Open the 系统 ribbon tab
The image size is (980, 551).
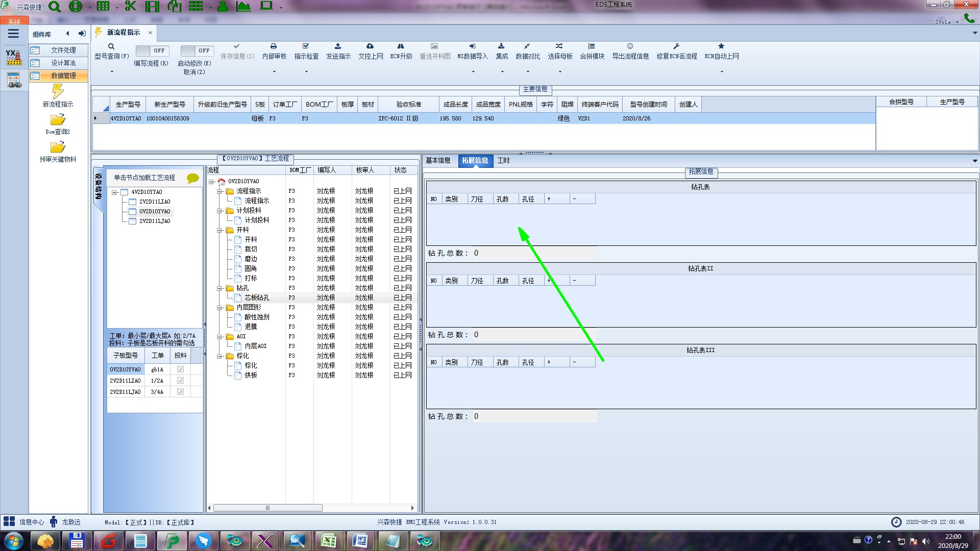click(14, 21)
